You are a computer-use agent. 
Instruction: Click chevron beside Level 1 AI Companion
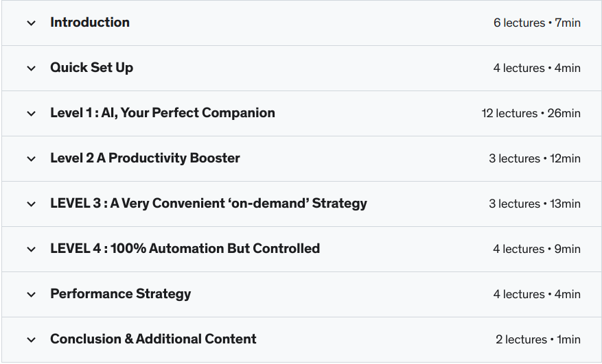point(31,114)
